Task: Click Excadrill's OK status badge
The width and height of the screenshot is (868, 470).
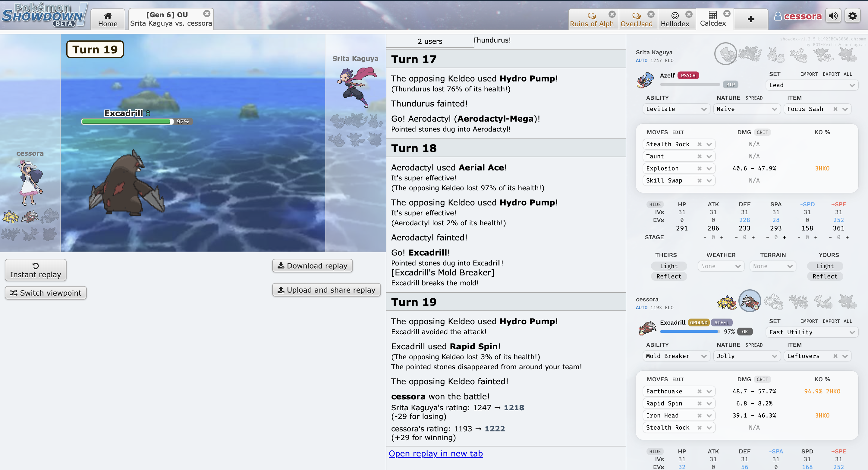Action: [745, 332]
